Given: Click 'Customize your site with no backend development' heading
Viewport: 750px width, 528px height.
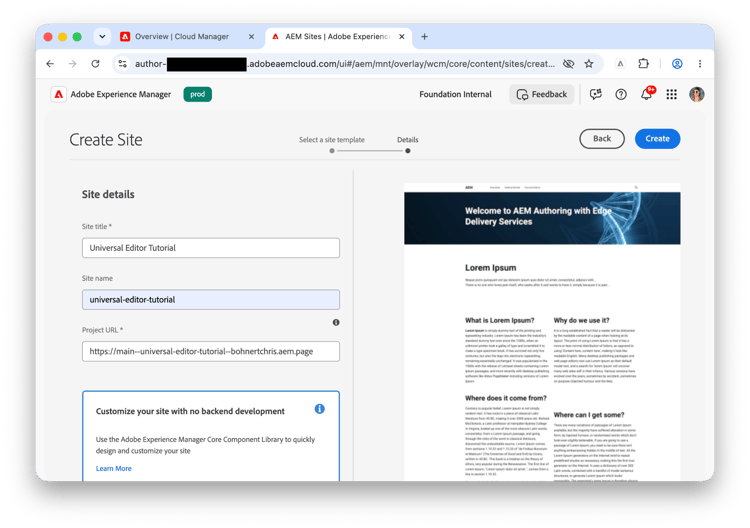Looking at the screenshot, I should [x=190, y=411].
